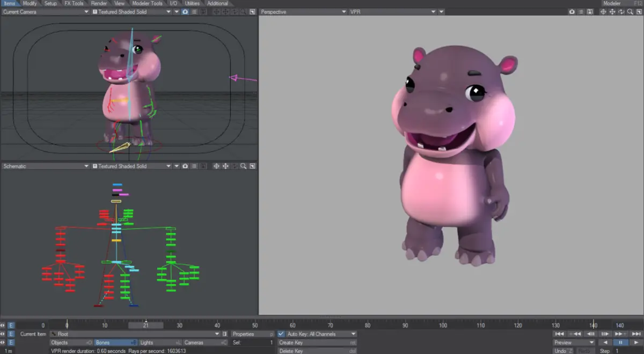Step to the previous frame
644x354 pixels.
point(590,334)
